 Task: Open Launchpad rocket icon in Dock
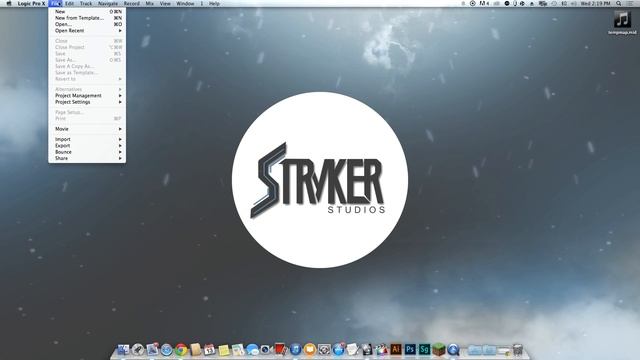point(138,349)
